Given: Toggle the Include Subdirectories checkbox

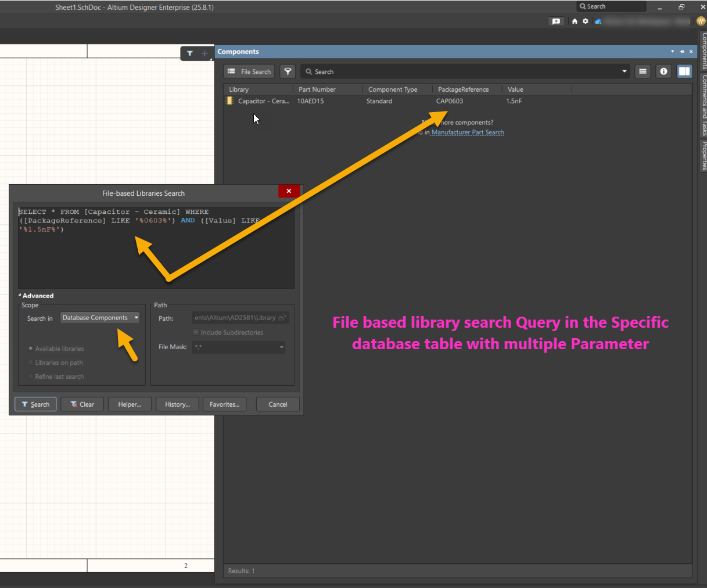Looking at the screenshot, I should point(196,332).
